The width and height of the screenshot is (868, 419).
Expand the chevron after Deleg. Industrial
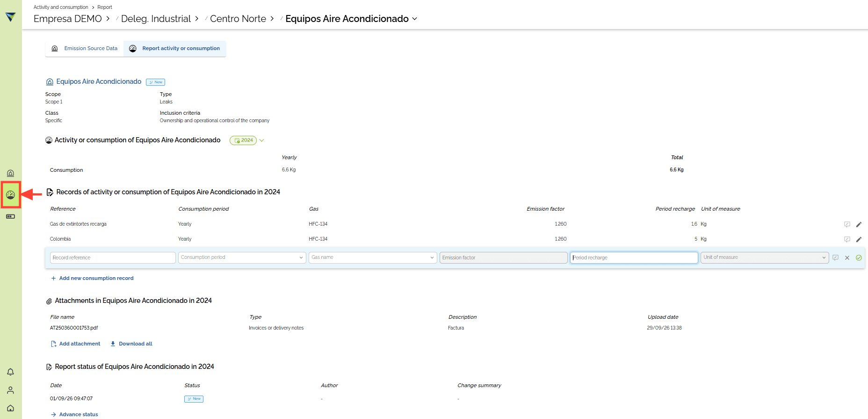tap(197, 19)
